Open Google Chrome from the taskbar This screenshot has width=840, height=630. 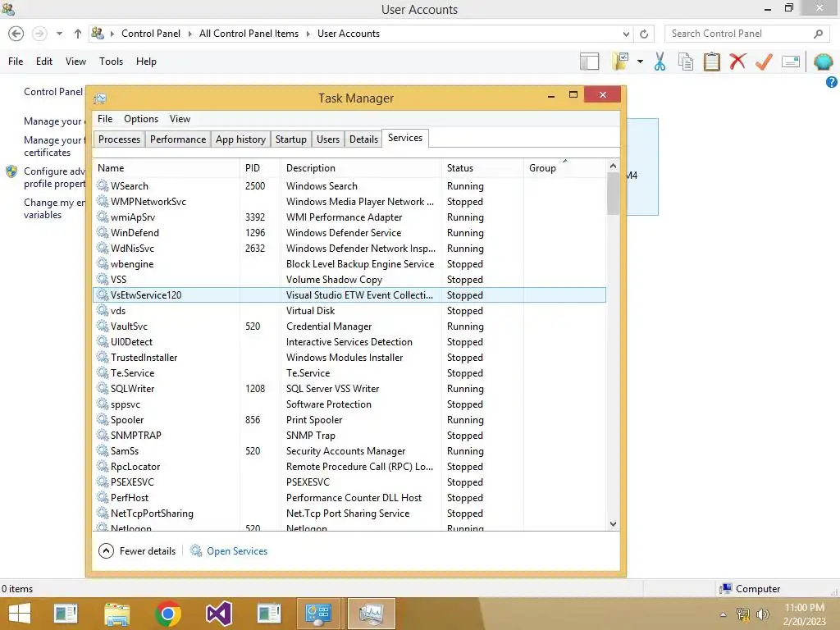pyautogui.click(x=167, y=614)
